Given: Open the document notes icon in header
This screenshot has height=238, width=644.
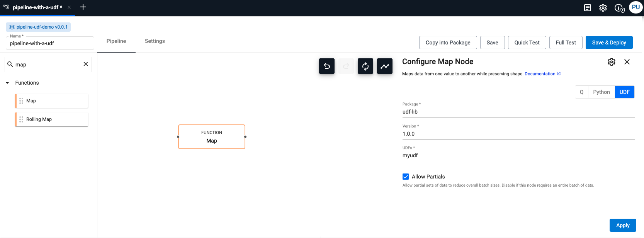Looking at the screenshot, I should tap(587, 8).
